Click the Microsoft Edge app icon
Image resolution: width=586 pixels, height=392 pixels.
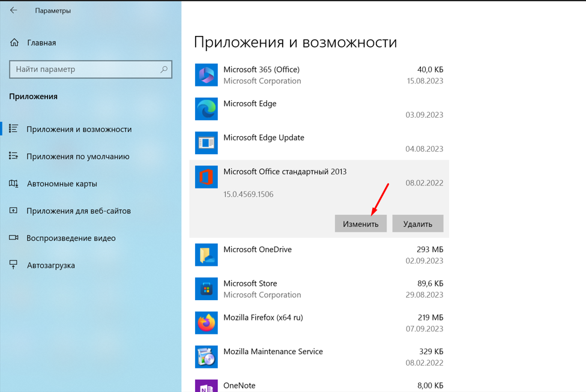click(207, 109)
